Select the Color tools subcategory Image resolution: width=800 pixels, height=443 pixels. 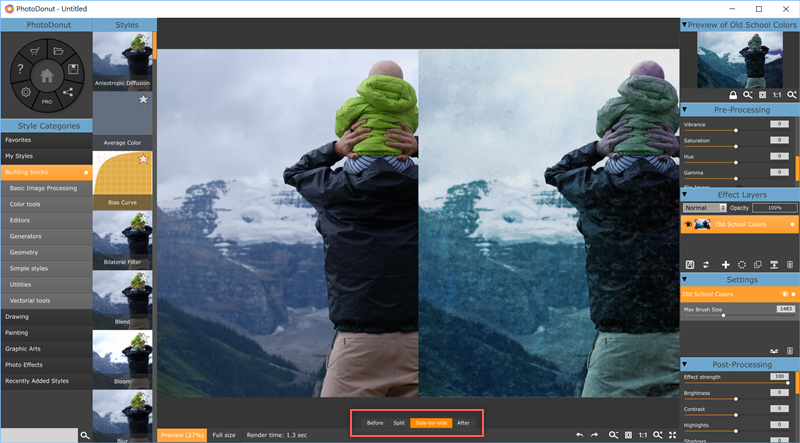46,204
